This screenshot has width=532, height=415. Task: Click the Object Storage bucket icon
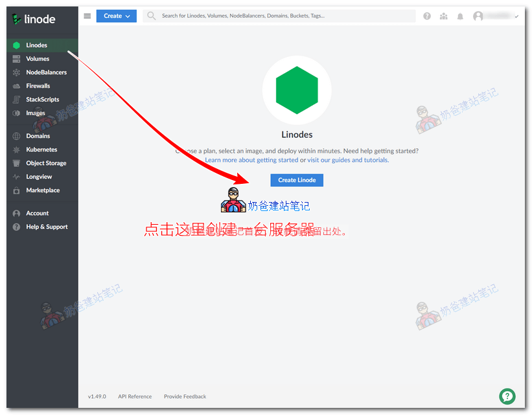pos(16,163)
